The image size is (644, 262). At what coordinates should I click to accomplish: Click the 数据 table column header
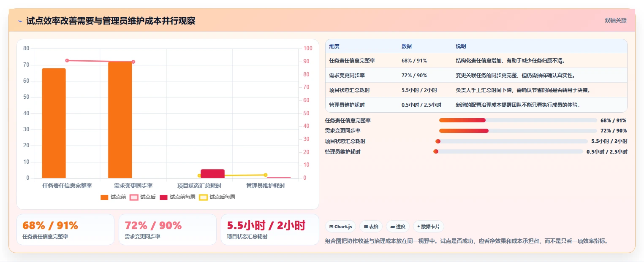coord(407,46)
